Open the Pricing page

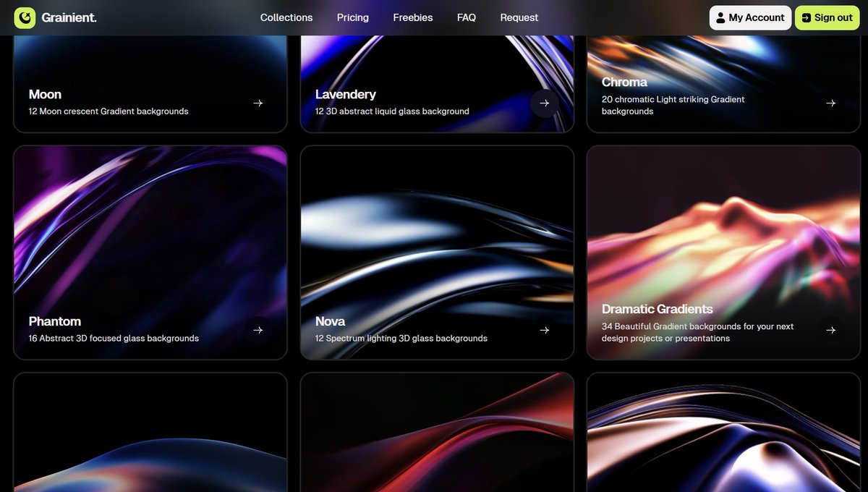(x=353, y=17)
